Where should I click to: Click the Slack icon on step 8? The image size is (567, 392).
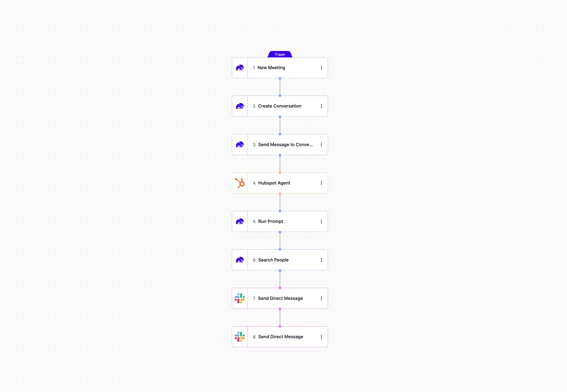240,337
